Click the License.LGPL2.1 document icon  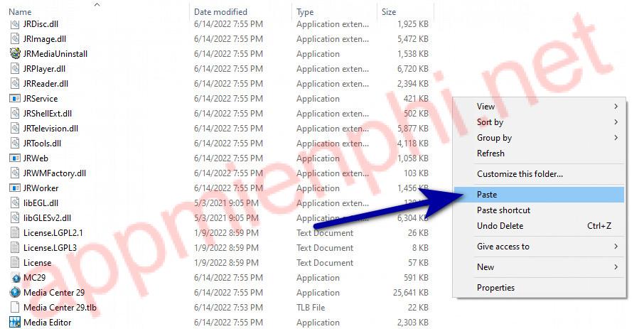(x=15, y=233)
